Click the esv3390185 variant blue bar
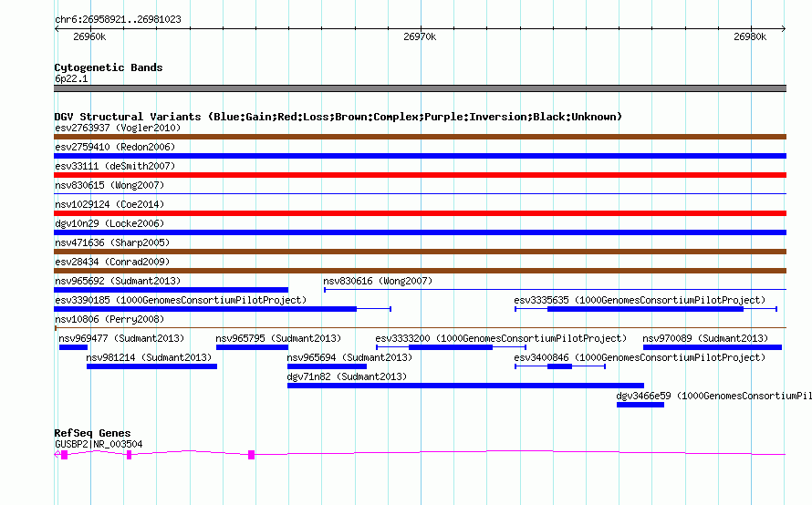812x505 pixels. 205,309
